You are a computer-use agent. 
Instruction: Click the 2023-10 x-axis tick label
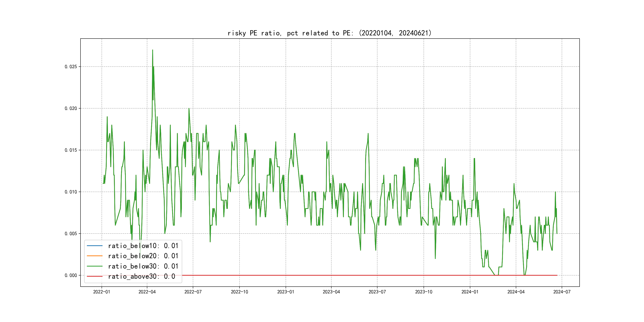click(424, 292)
